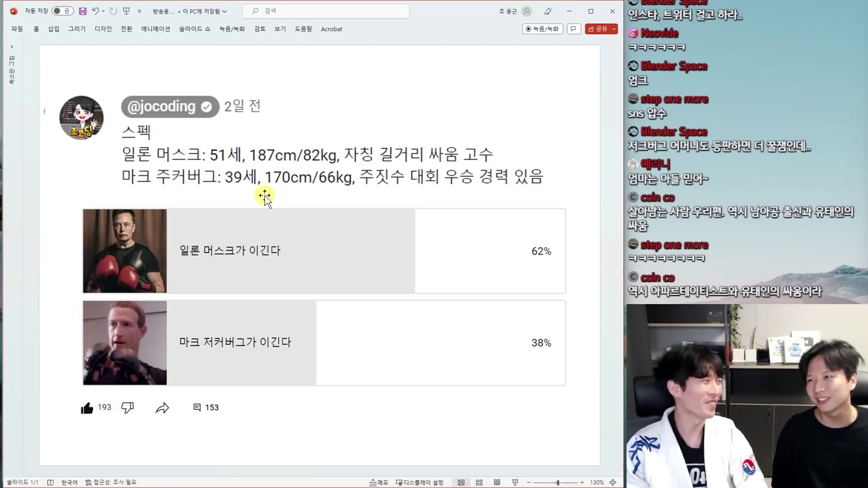This screenshot has width=868, height=488.
Task: Click the thumbs-up like icon
Action: 87,407
